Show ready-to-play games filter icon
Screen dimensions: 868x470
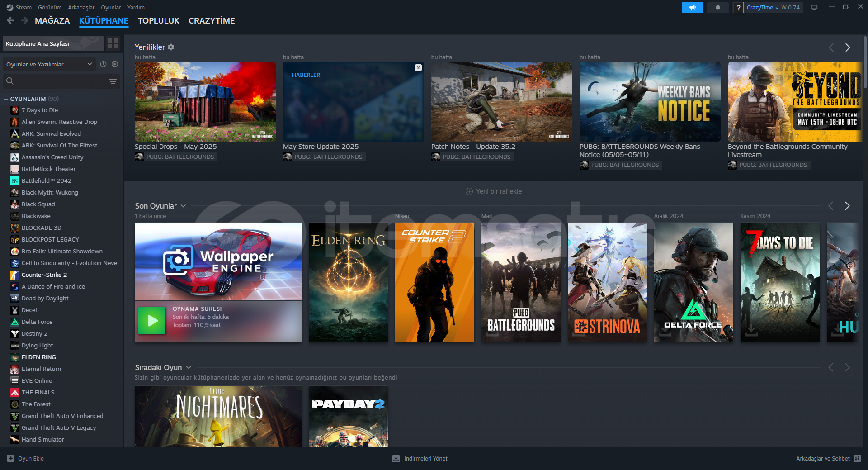point(115,64)
